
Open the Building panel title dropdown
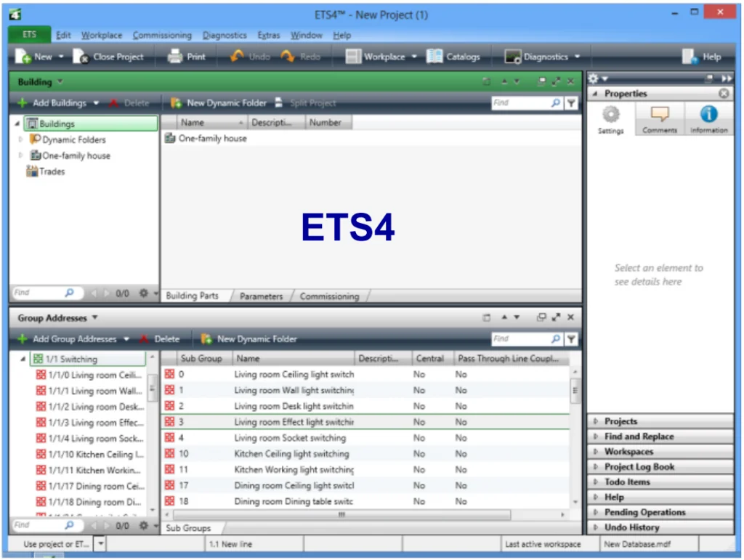(60, 81)
